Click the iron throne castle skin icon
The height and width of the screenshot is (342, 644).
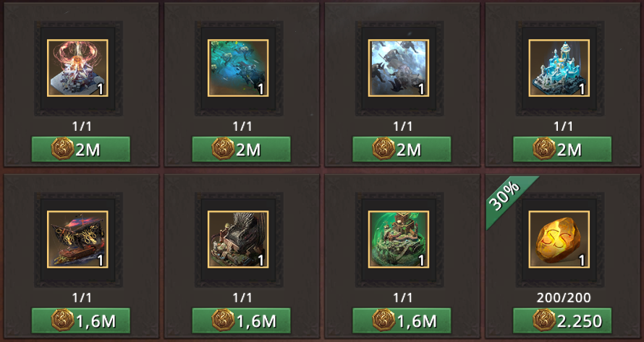(238, 239)
